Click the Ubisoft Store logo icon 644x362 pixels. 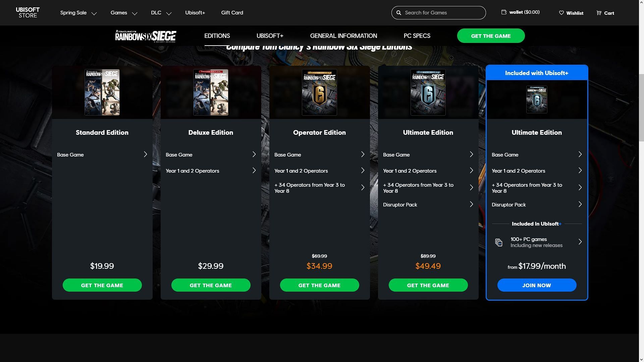coord(28,12)
